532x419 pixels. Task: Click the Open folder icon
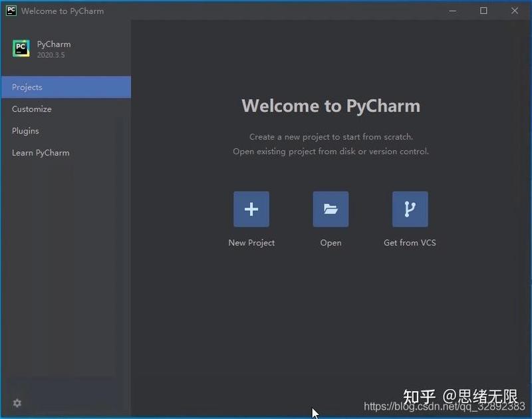(331, 209)
